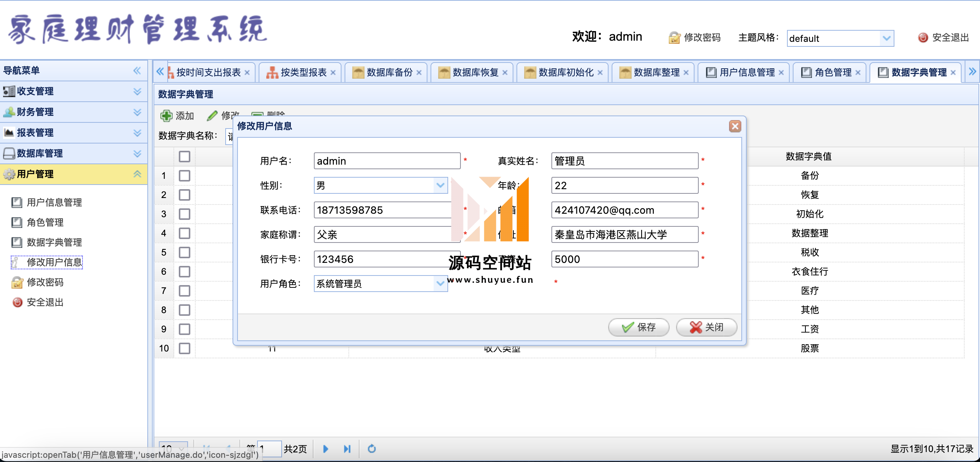Check the checkbox in row 1
980x462 pixels.
[185, 176]
